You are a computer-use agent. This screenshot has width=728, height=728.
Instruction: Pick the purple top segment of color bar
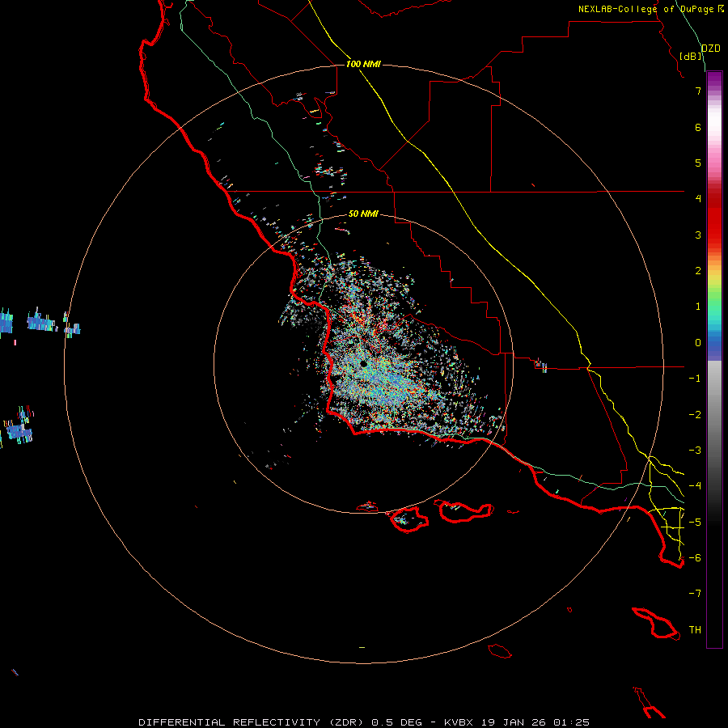pos(714,80)
